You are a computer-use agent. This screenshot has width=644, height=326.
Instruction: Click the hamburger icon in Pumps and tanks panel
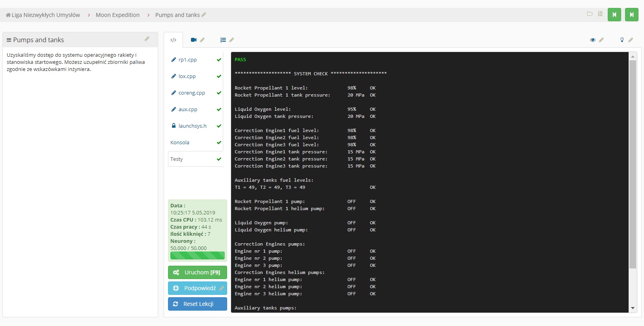point(9,40)
